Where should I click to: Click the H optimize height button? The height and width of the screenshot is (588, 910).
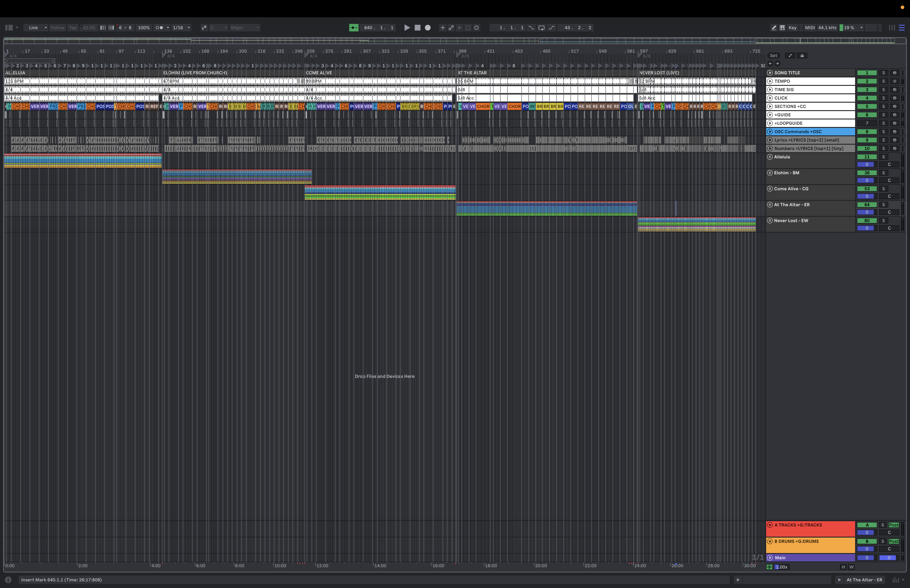point(843,567)
